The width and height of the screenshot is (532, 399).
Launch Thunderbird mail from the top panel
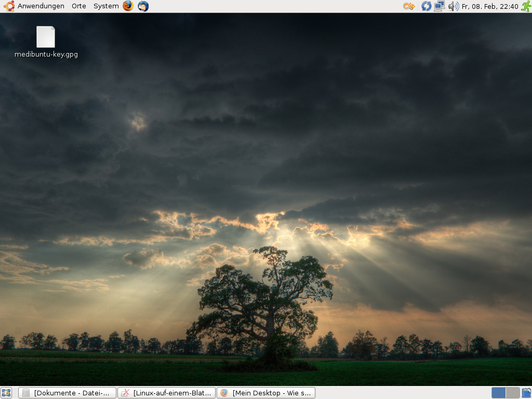(143, 6)
